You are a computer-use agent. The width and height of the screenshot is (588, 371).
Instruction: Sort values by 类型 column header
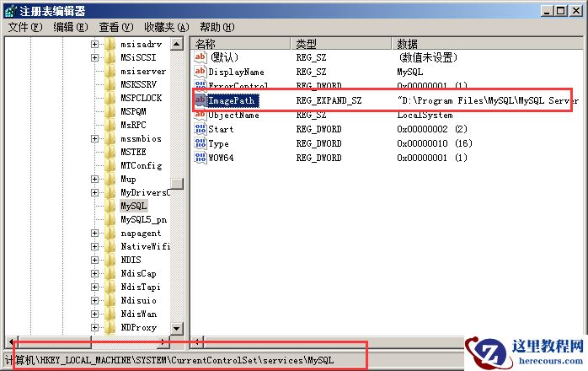pyautogui.click(x=341, y=44)
